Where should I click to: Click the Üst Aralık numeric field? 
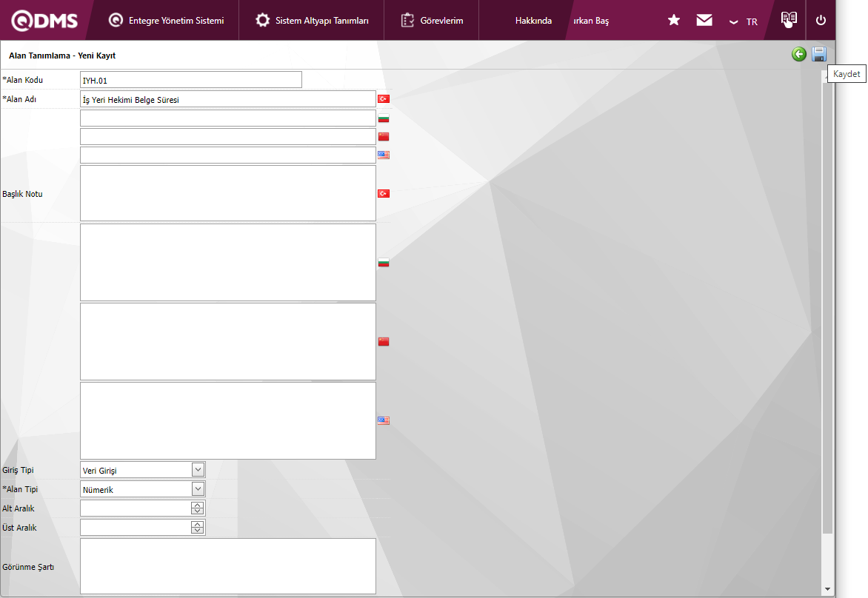[x=136, y=528]
